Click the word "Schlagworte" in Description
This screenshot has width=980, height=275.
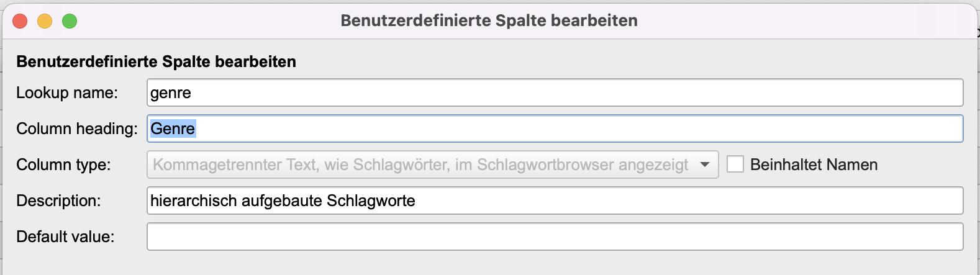pos(371,201)
